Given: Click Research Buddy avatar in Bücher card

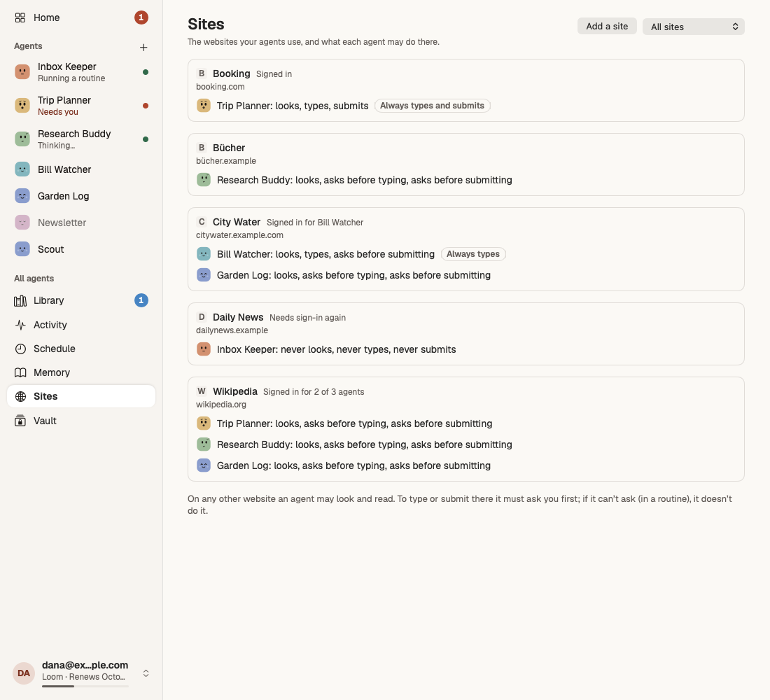Looking at the screenshot, I should (204, 180).
